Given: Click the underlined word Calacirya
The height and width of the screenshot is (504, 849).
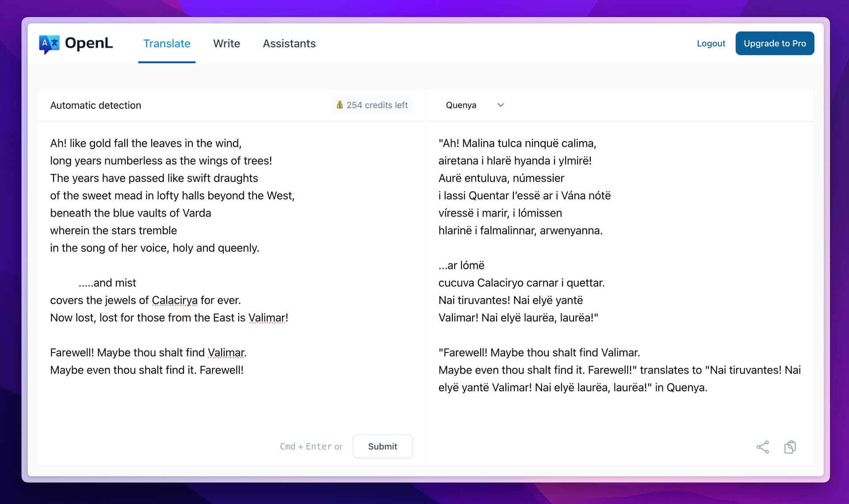Looking at the screenshot, I should pos(175,300).
